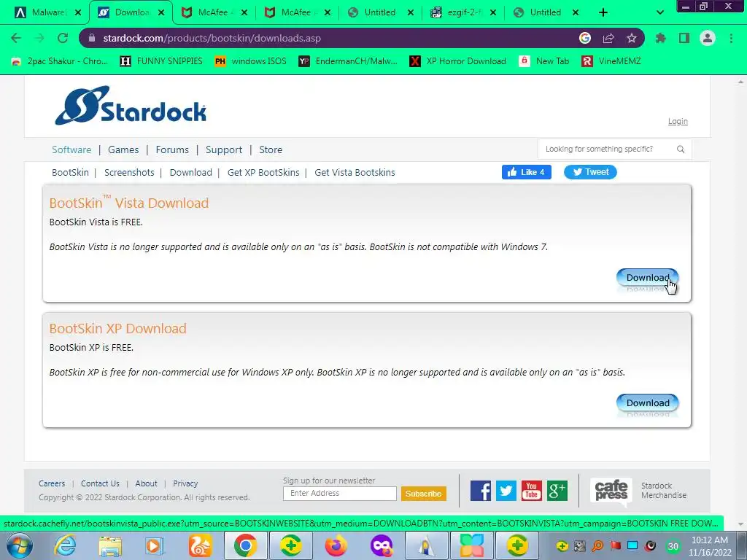Go to the BootSkin submenu link
This screenshot has width=747, height=560.
pyautogui.click(x=71, y=172)
